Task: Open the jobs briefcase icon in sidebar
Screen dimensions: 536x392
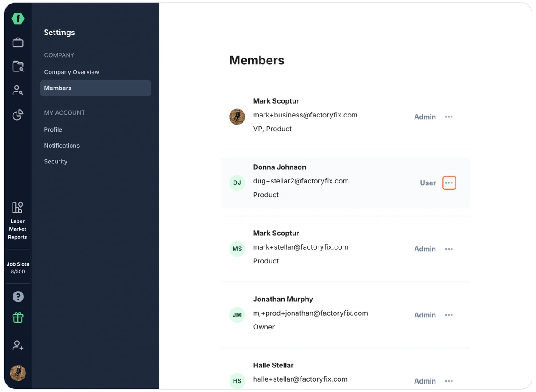Action: (18, 42)
